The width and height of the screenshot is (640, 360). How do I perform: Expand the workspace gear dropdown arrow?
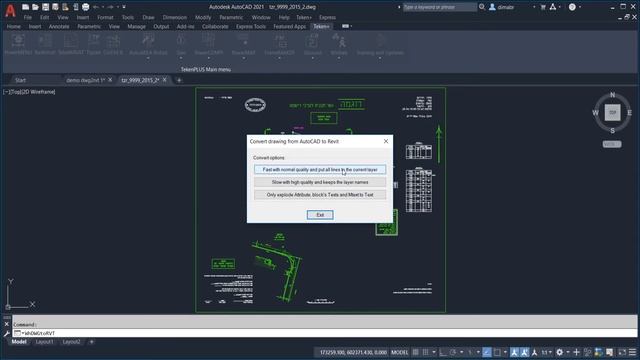[x=568, y=352]
